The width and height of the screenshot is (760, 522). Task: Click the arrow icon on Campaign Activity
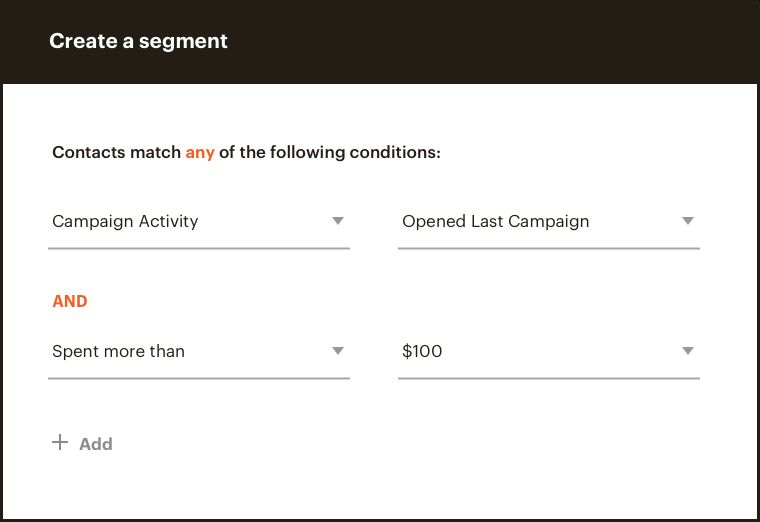pos(338,221)
